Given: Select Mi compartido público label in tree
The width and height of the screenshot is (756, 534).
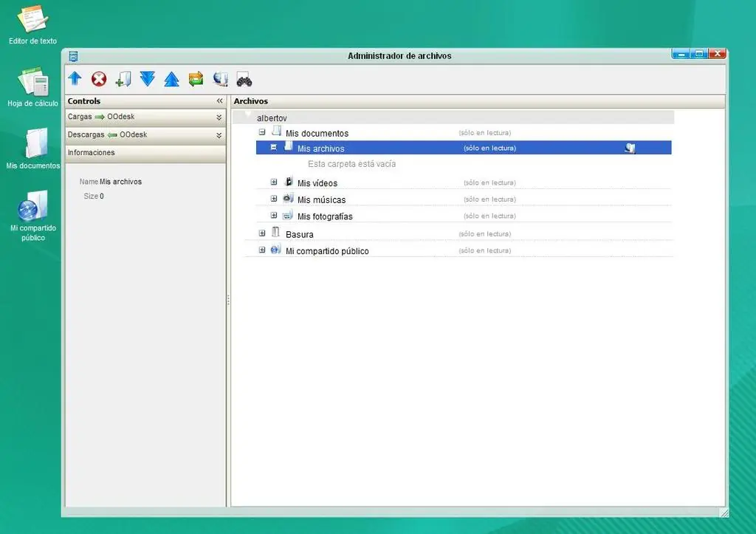Looking at the screenshot, I should pyautogui.click(x=327, y=251).
